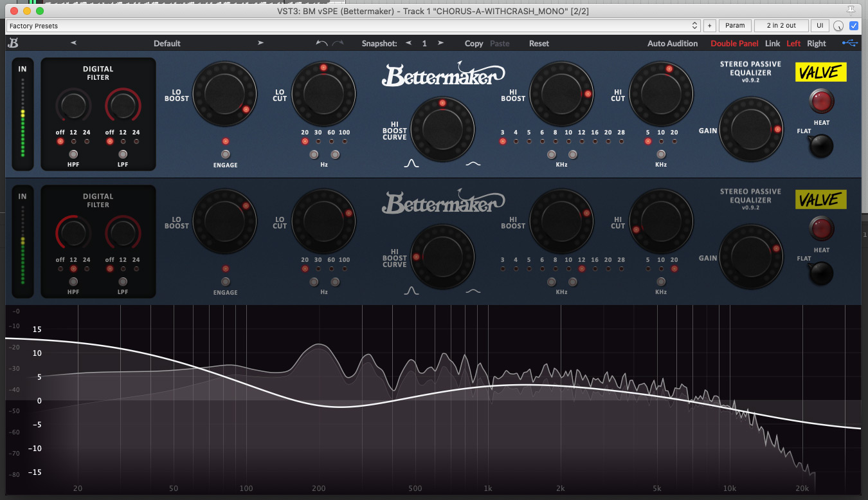Click LPF selector button in lower panel
This screenshot has height=500, width=868.
pyautogui.click(x=123, y=282)
